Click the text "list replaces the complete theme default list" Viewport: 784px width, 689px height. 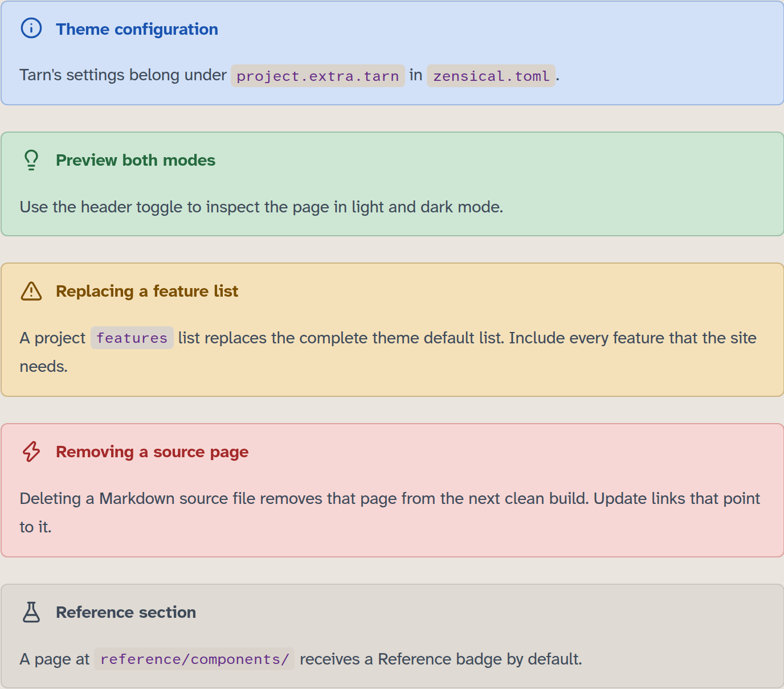click(340, 338)
